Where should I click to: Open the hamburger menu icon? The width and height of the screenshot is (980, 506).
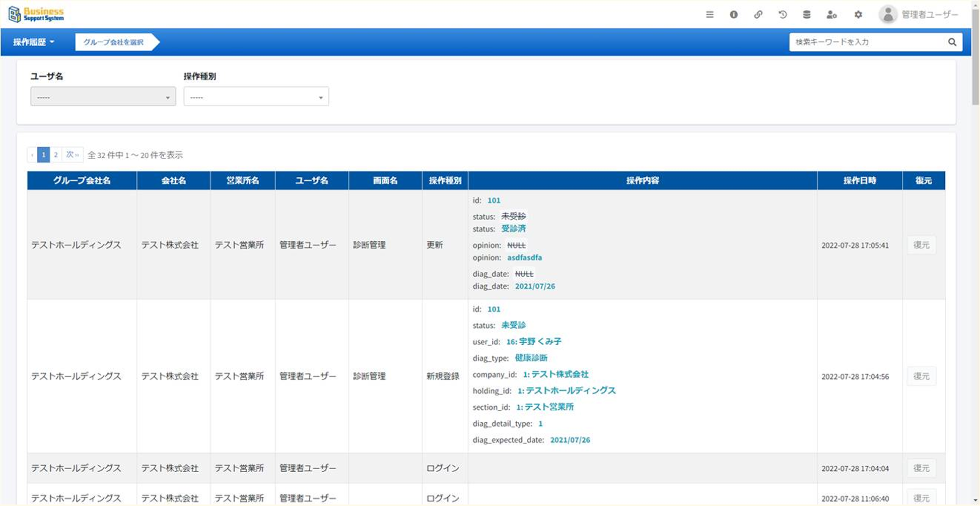coord(710,15)
